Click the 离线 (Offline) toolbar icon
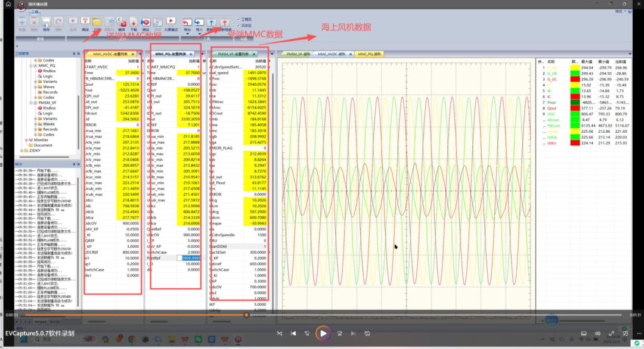644x349 pixels. [85, 22]
